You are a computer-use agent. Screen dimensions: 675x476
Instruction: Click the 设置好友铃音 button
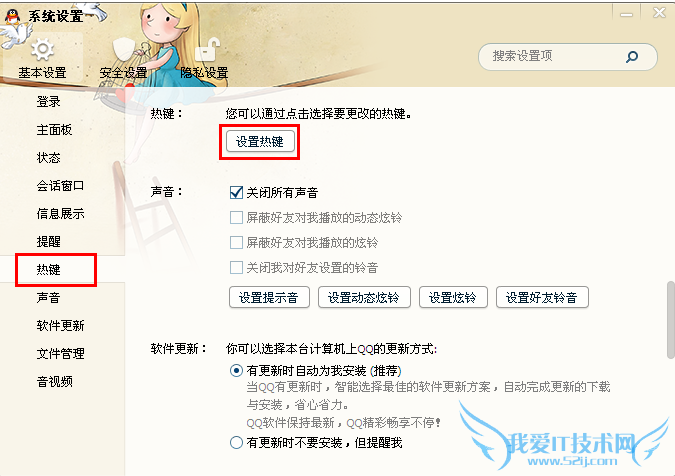[542, 297]
